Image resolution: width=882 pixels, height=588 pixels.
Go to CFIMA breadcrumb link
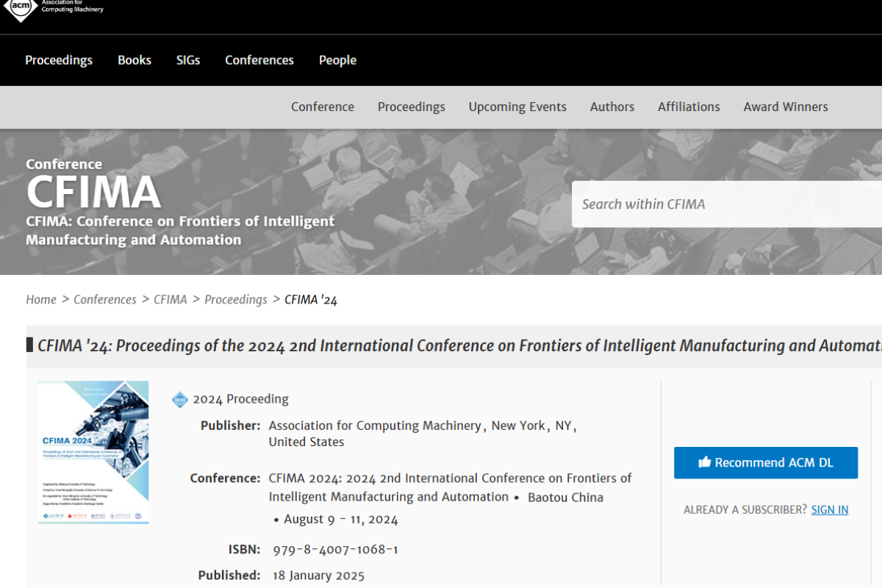pos(171,299)
